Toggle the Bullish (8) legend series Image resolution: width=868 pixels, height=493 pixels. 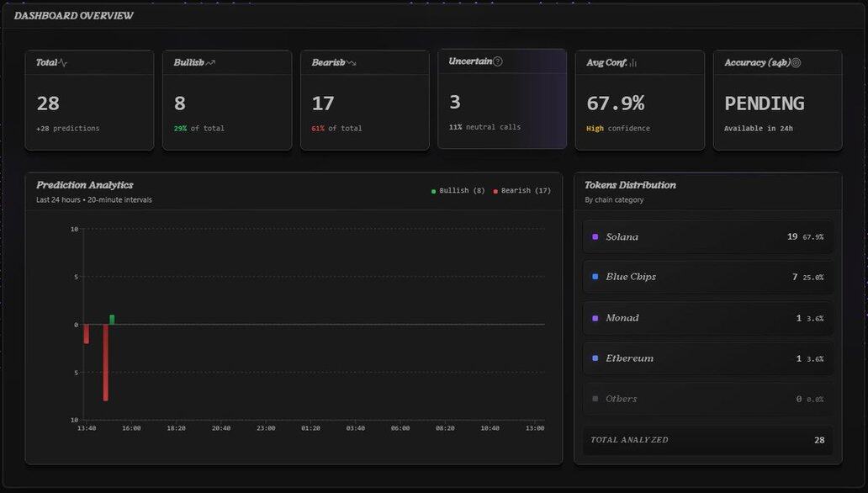pos(458,191)
